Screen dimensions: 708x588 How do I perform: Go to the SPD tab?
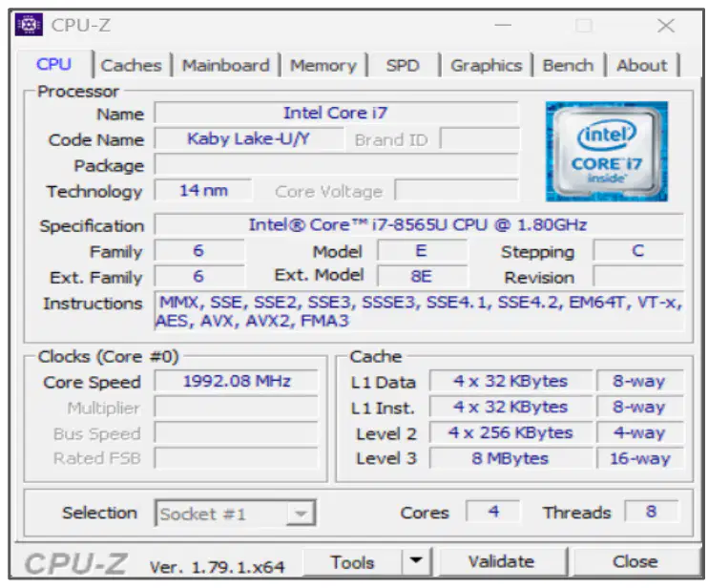(403, 66)
